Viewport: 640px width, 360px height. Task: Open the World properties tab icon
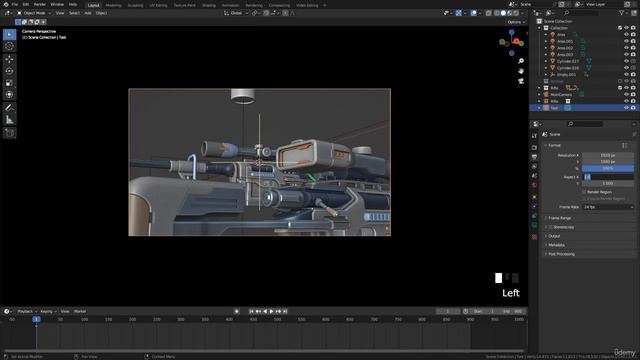(534, 185)
